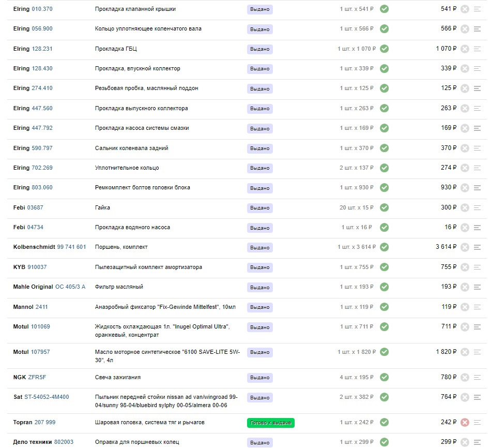Image resolution: width=490 pixels, height=448 pixels.
Task: Select description 'Фильтр масляный'
Action: click(x=119, y=287)
